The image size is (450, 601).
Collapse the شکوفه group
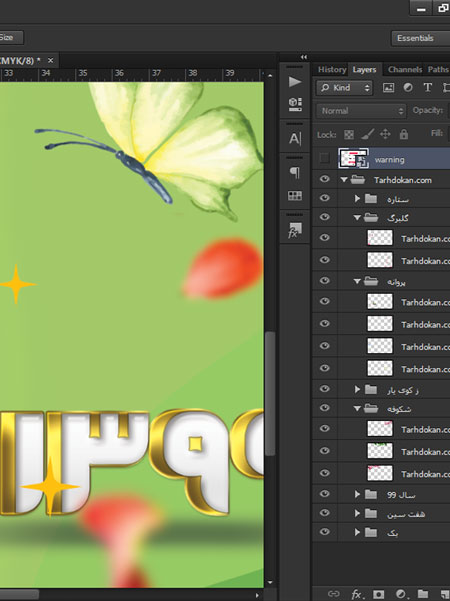click(357, 409)
